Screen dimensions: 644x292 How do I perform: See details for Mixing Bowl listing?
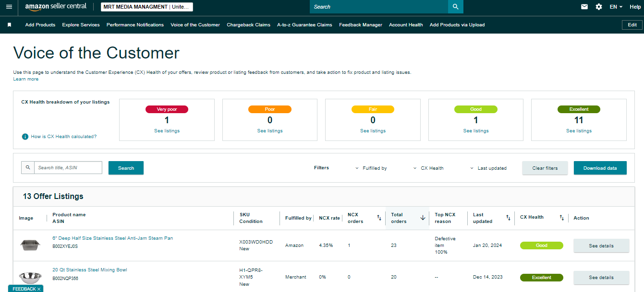tap(601, 278)
